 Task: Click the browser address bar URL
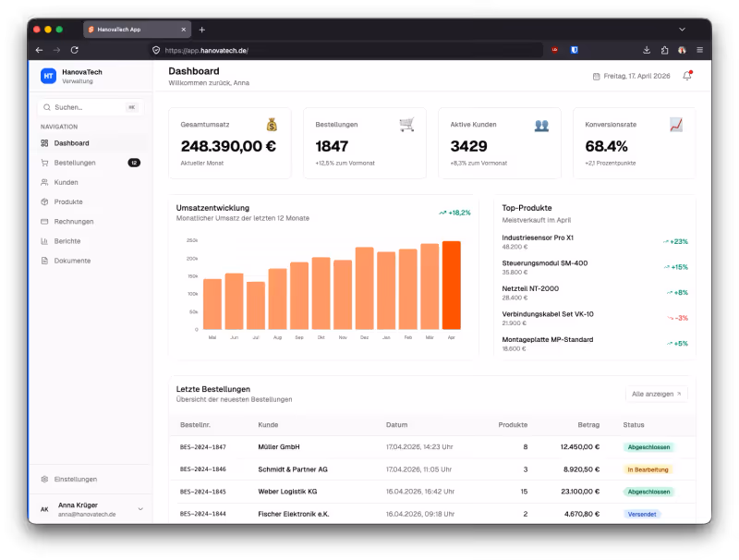[x=206, y=51]
